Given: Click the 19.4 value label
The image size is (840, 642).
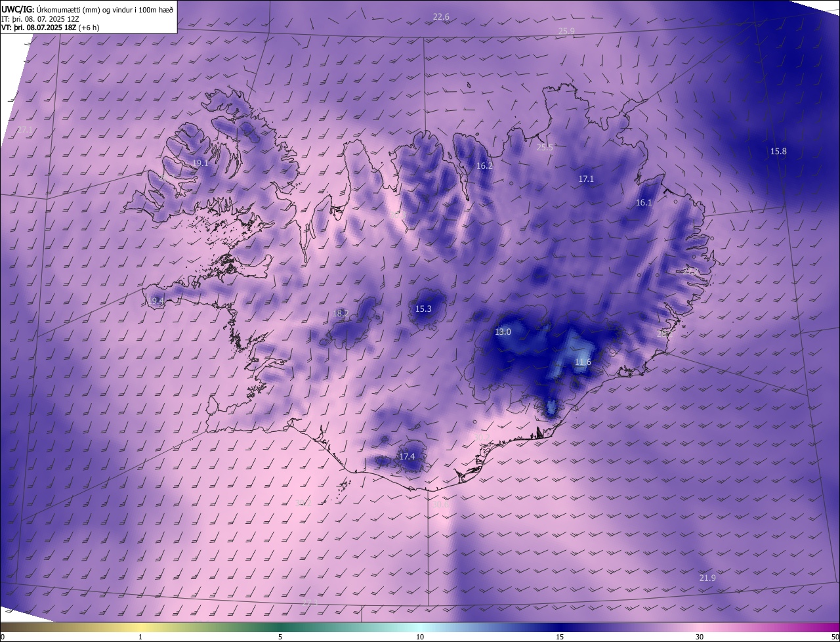Looking at the screenshot, I should click(156, 301).
